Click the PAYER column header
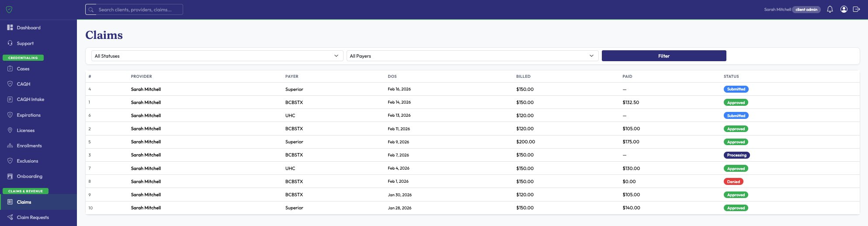The width and height of the screenshot is (868, 226). click(292, 76)
